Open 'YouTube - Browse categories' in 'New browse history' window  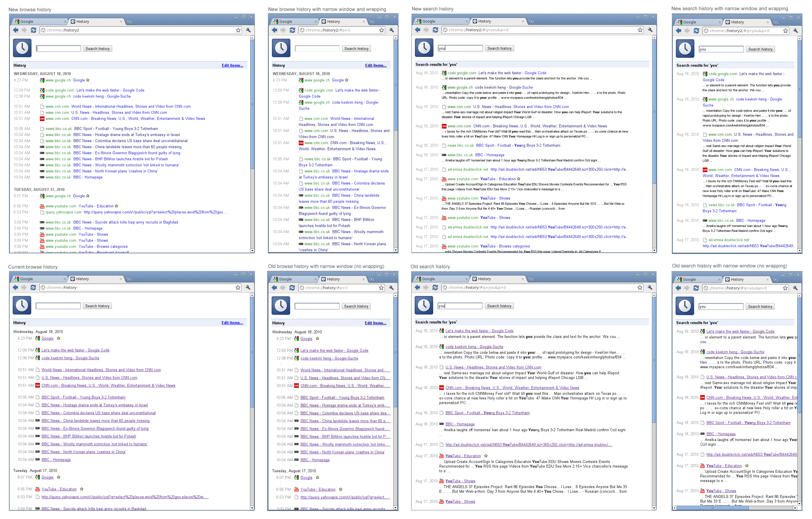(x=103, y=247)
